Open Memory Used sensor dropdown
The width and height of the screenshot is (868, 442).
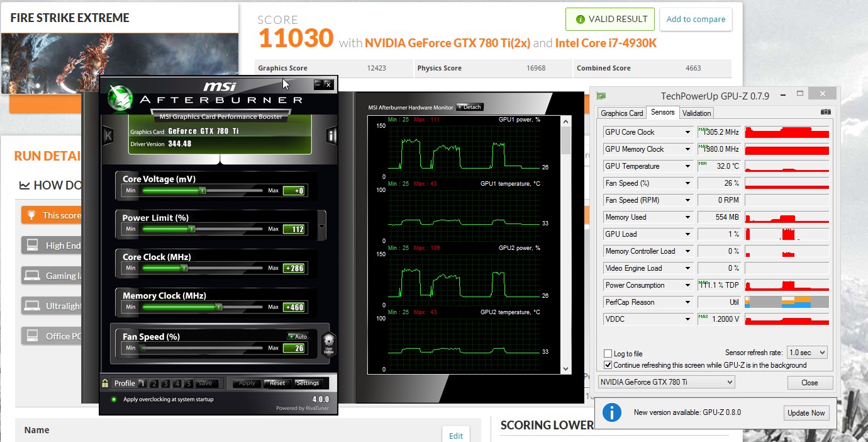click(687, 217)
